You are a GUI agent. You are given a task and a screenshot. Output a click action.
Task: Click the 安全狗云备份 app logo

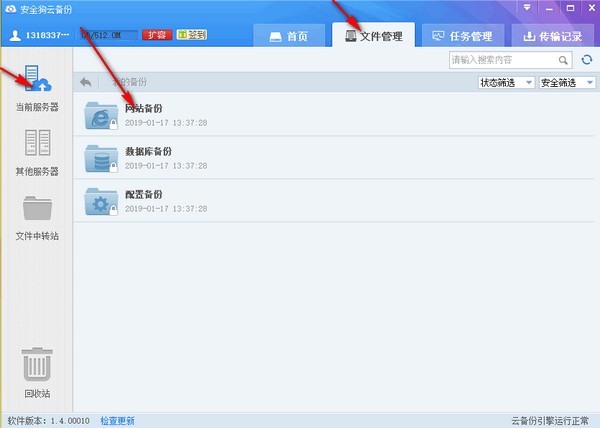point(10,9)
